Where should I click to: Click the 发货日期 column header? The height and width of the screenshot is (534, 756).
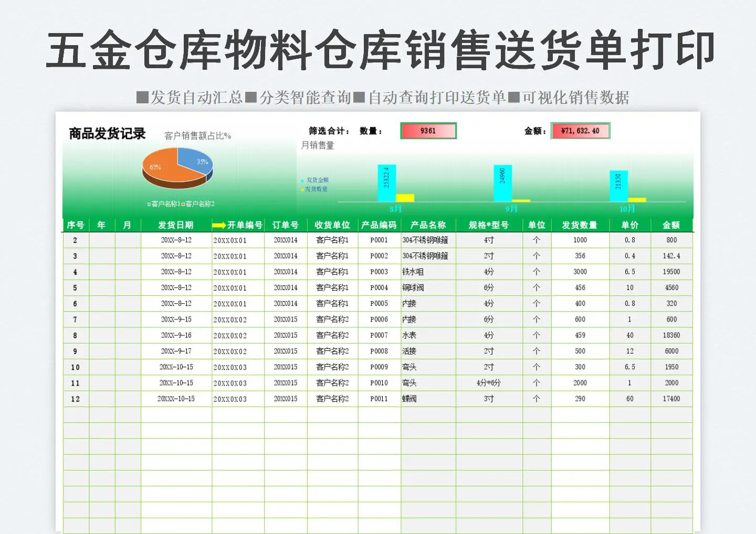click(x=176, y=225)
